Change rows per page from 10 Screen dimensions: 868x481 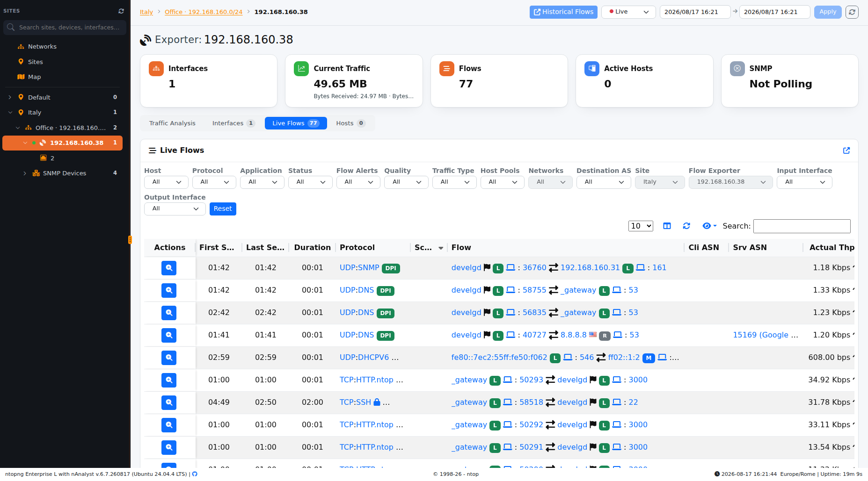(641, 226)
